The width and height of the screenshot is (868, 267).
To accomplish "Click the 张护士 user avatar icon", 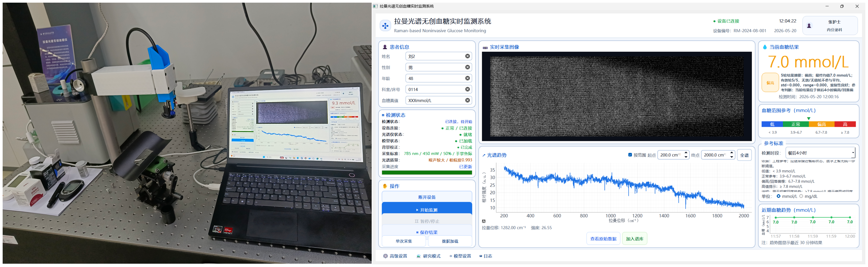I will (x=809, y=26).
